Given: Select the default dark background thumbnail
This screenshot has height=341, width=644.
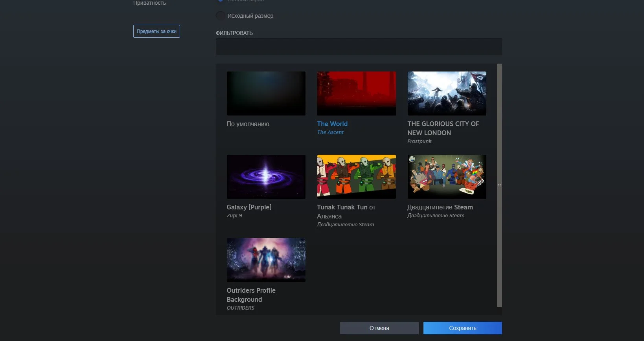Looking at the screenshot, I should point(266,93).
